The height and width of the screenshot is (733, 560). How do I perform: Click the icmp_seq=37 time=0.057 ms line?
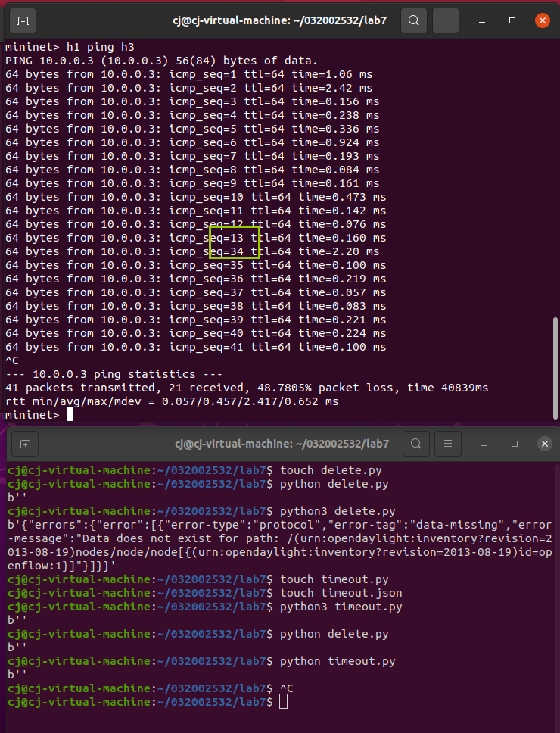point(196,292)
